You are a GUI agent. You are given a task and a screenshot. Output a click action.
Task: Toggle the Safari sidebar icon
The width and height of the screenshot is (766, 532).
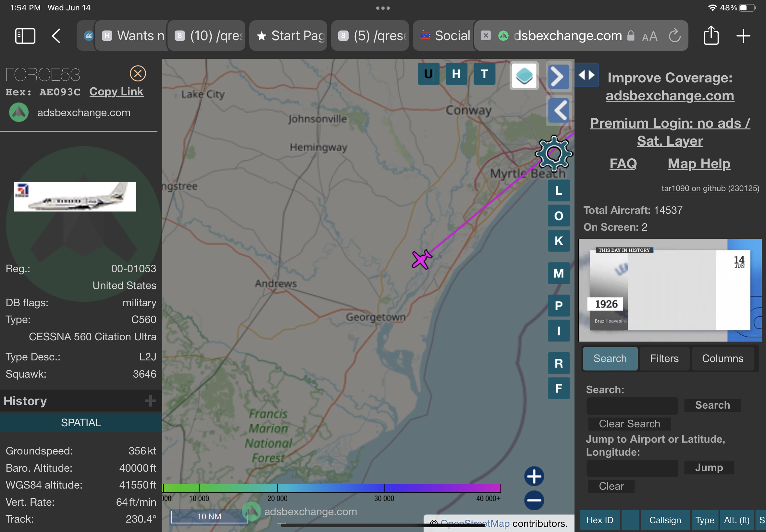[25, 36]
